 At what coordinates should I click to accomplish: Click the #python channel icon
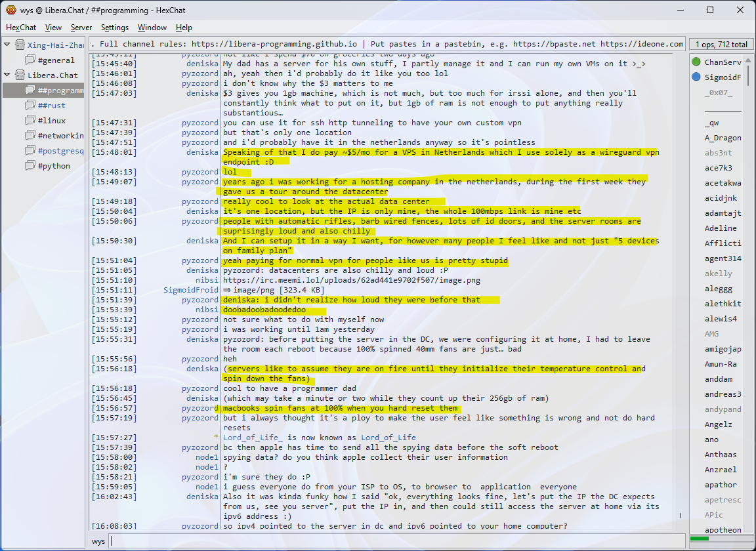(30, 166)
